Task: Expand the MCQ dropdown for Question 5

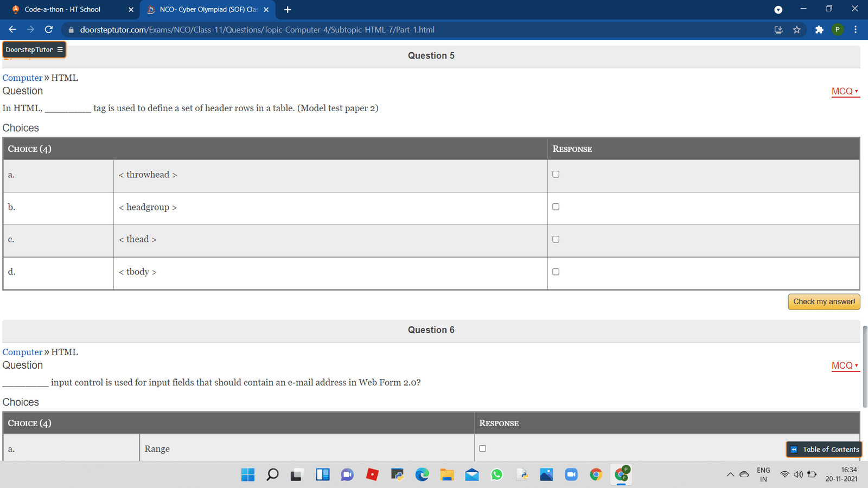Action: 845,92
